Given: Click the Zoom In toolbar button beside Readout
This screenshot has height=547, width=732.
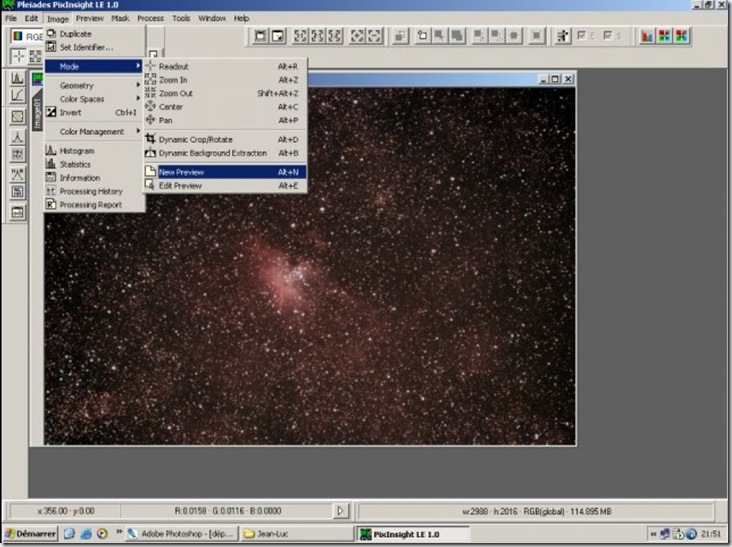Looking at the screenshot, I should [x=35, y=56].
